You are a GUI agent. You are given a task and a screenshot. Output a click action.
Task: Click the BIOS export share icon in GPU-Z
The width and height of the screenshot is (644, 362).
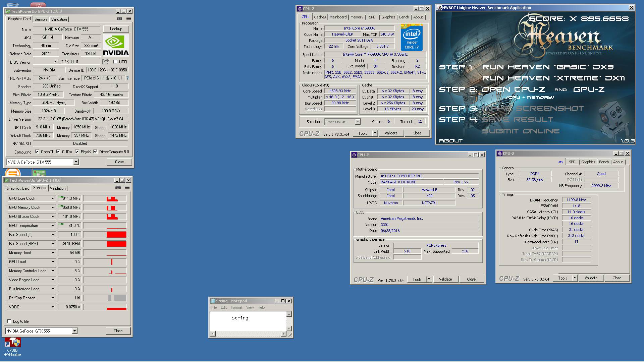tap(105, 62)
